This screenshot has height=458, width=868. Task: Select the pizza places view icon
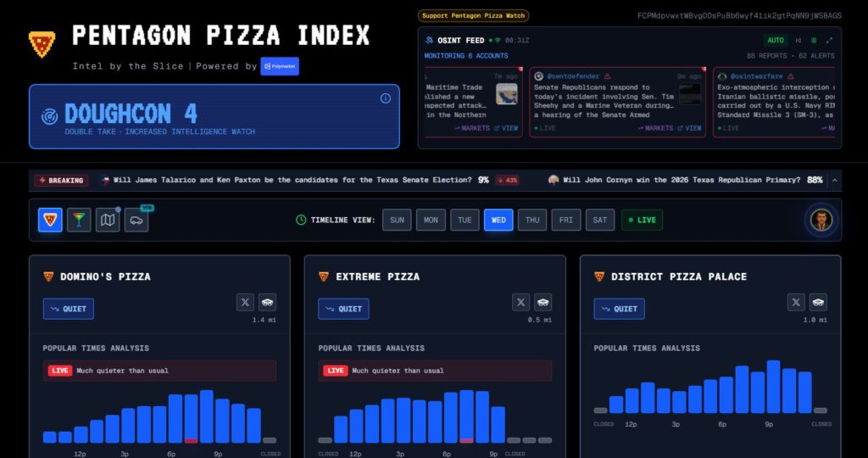click(50, 221)
